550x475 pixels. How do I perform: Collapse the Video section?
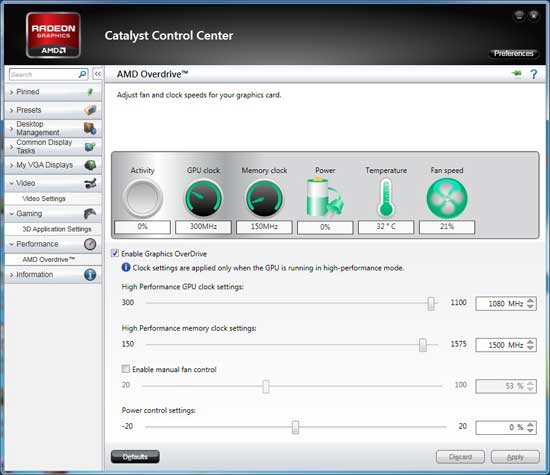tap(11, 183)
